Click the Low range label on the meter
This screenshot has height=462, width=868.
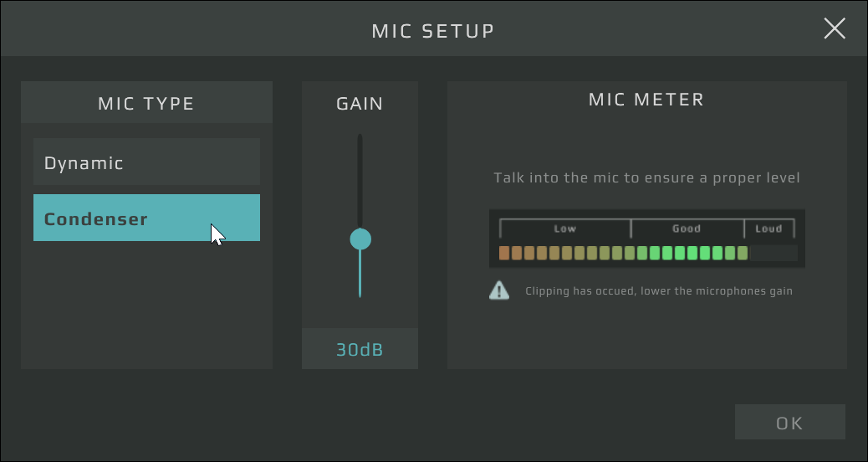coord(565,228)
